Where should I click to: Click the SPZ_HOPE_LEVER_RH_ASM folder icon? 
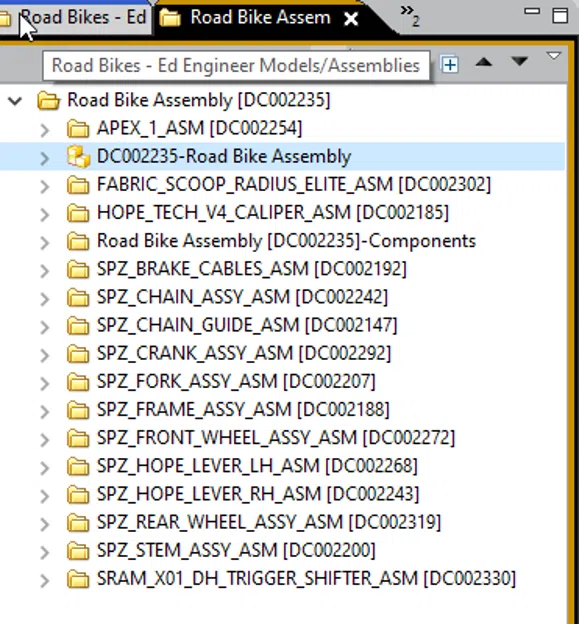tap(78, 495)
